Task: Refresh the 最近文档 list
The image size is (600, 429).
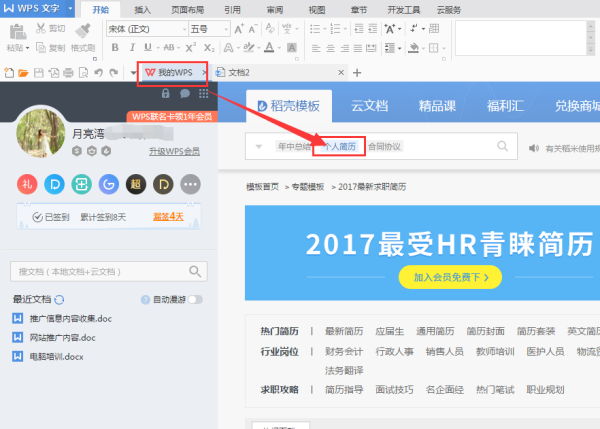Action: coord(59,300)
